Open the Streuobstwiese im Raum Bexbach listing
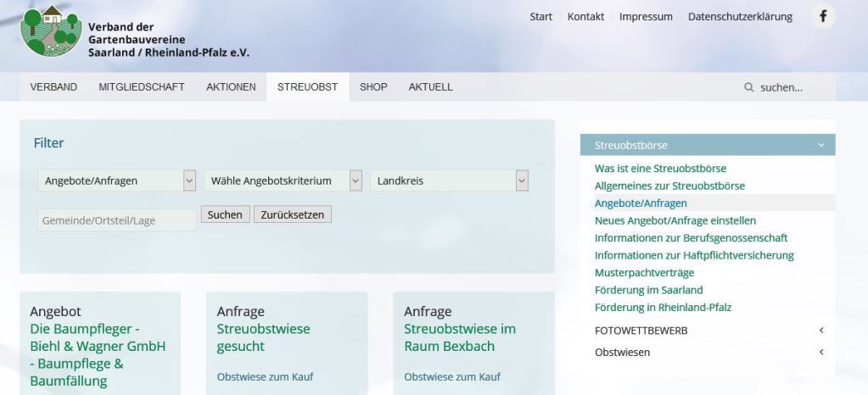 (x=460, y=337)
